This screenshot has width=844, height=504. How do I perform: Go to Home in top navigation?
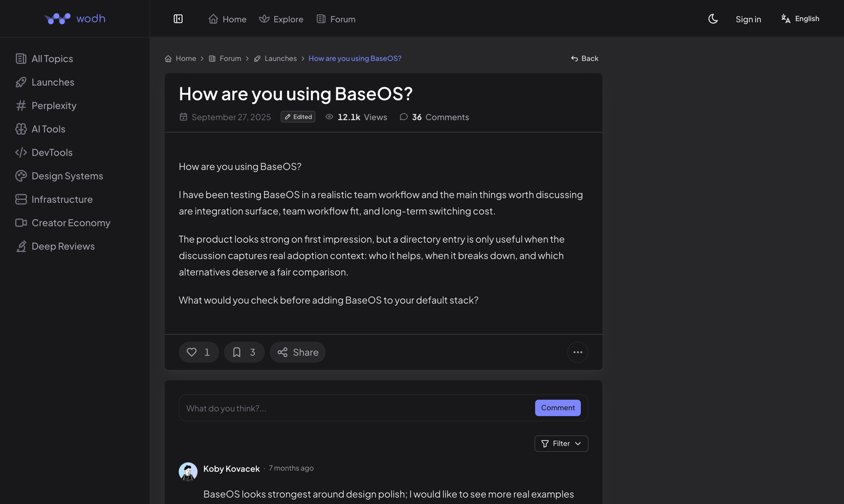pyautogui.click(x=227, y=19)
